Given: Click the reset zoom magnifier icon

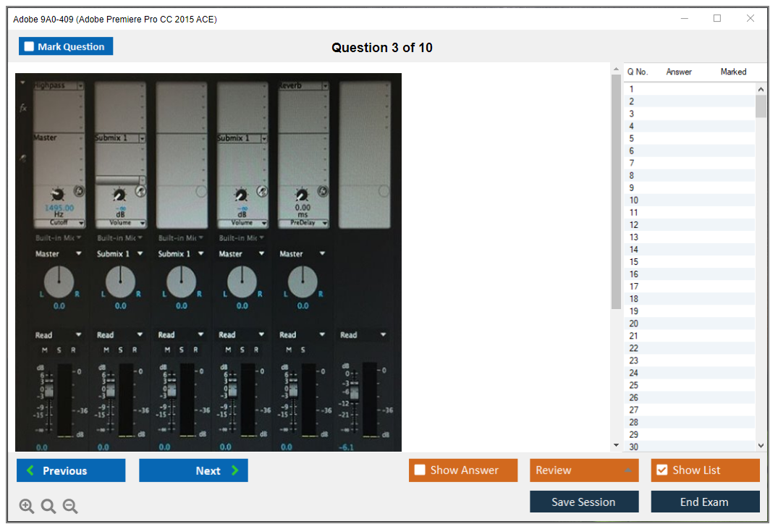Looking at the screenshot, I should coord(48,507).
